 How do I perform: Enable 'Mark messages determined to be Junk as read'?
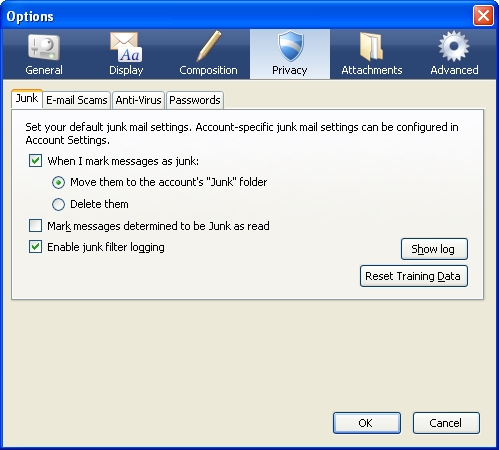click(35, 226)
